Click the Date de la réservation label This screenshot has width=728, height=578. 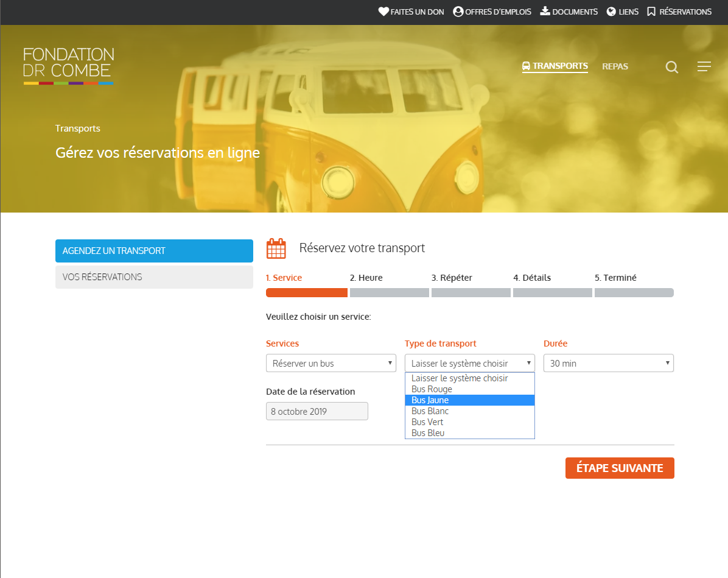(310, 392)
